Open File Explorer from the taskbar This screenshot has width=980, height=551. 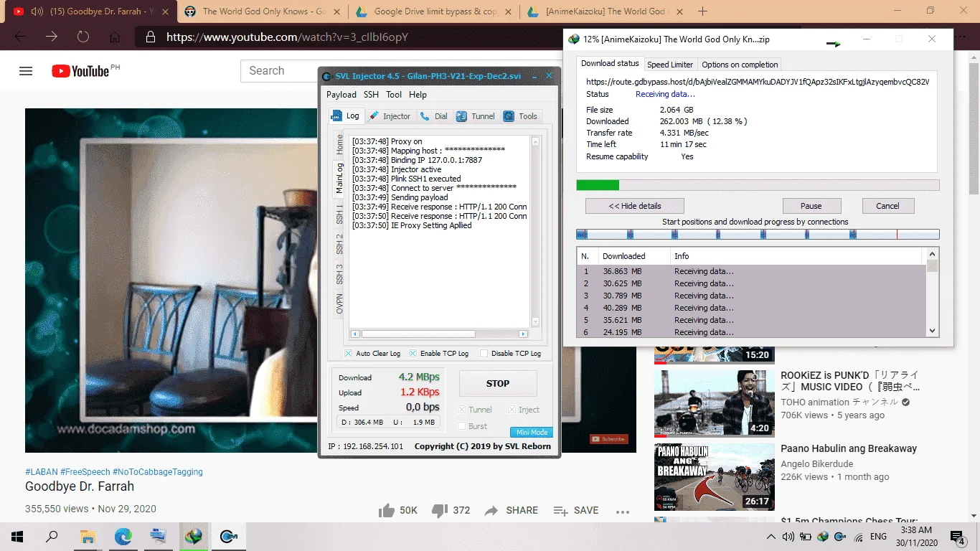(88, 537)
